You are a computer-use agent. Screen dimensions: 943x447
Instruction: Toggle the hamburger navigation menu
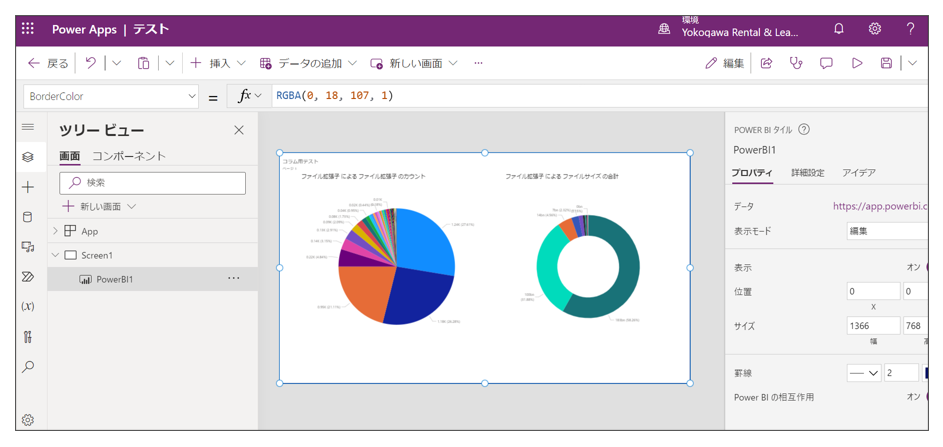[x=28, y=128]
